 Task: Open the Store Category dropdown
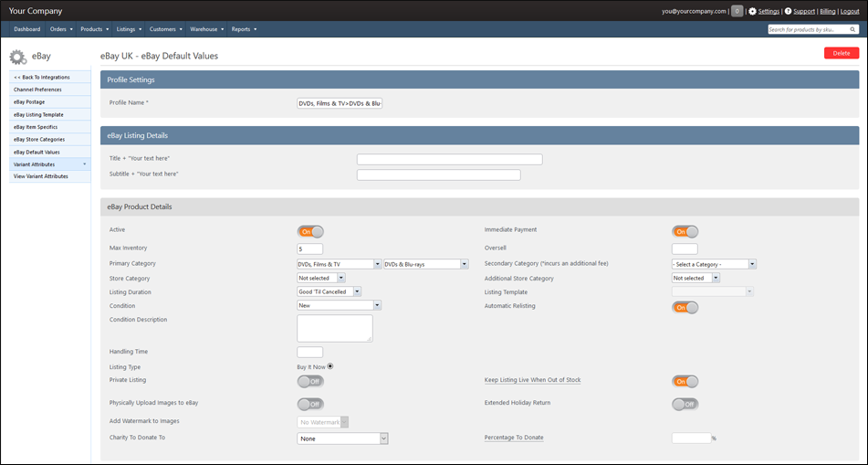point(321,279)
